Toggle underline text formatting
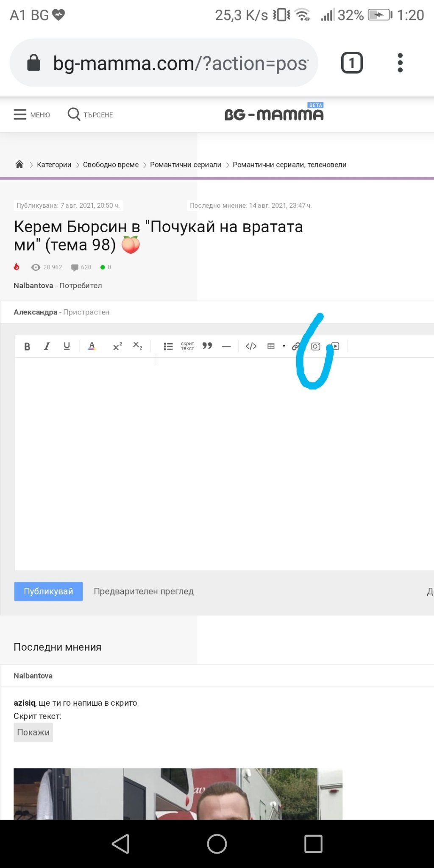Viewport: 434px width, 868px height. [x=67, y=346]
